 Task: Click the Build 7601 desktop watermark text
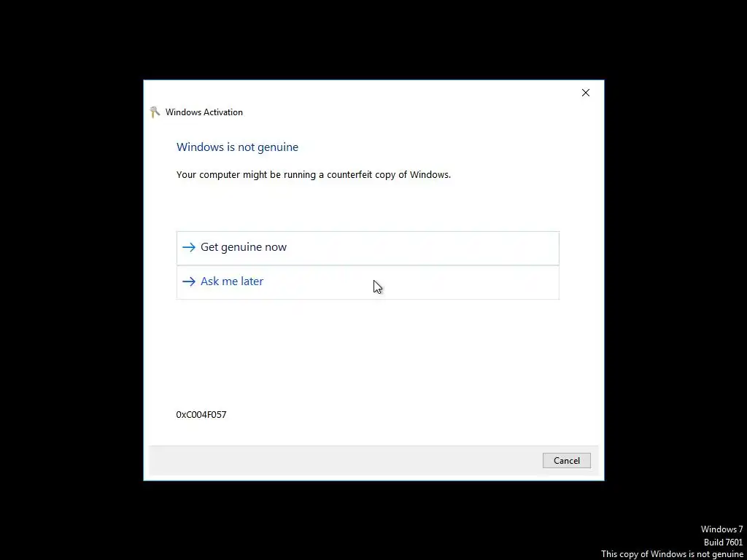pyautogui.click(x=723, y=542)
